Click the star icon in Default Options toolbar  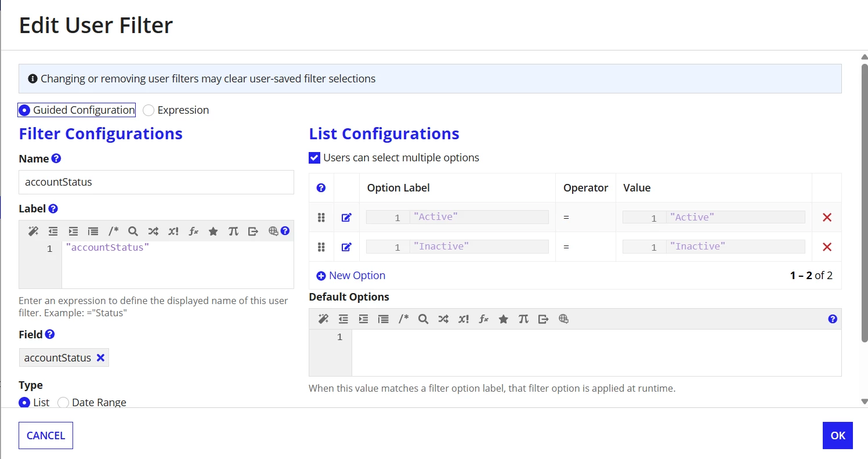tap(503, 319)
